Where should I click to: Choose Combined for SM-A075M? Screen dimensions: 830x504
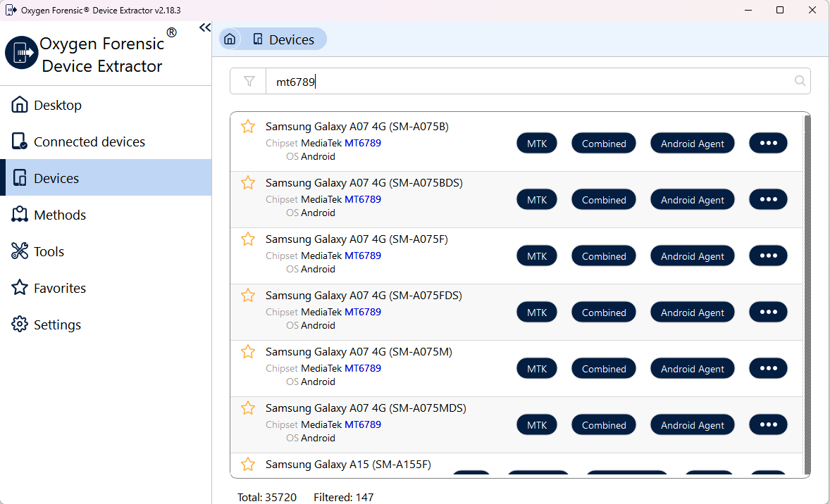point(603,369)
